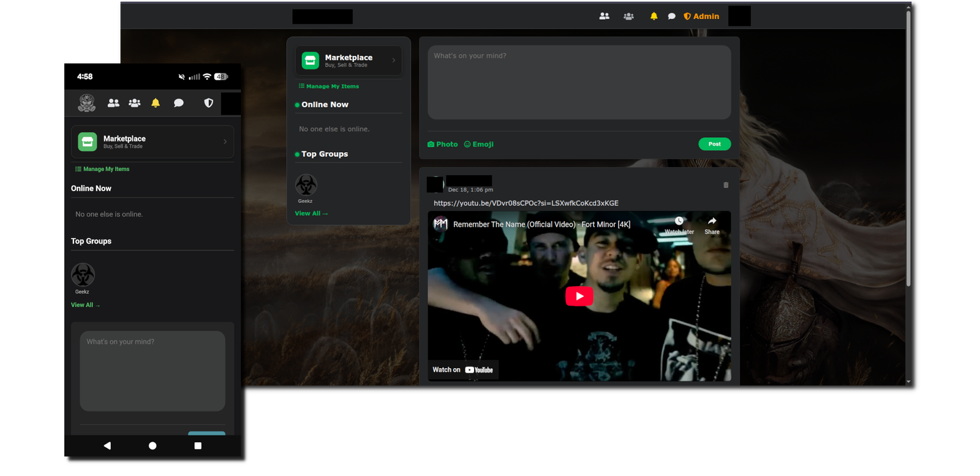Screen dimensions: 980x476
Task: Play the Fort Minor YouTube video
Action: (x=579, y=296)
